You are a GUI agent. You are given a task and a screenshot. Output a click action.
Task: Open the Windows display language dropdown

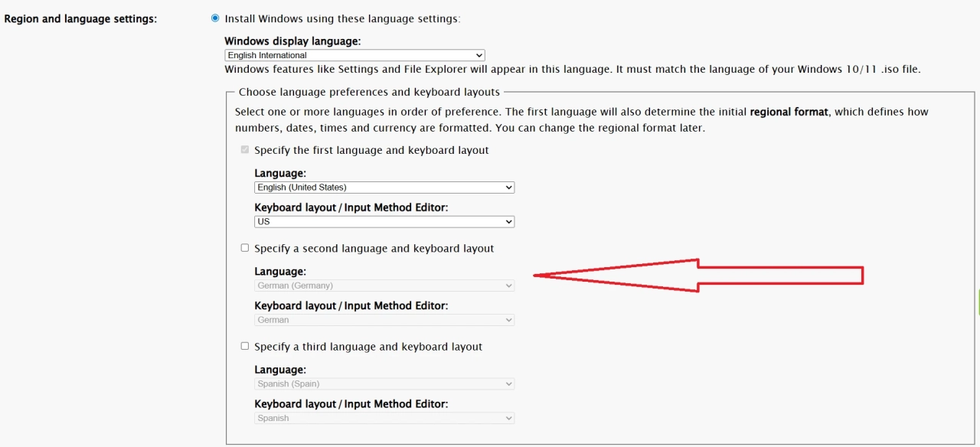click(x=354, y=55)
